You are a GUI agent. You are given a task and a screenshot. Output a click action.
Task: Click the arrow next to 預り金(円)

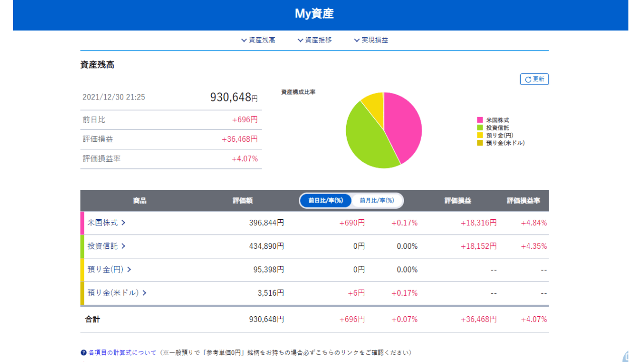click(x=129, y=269)
